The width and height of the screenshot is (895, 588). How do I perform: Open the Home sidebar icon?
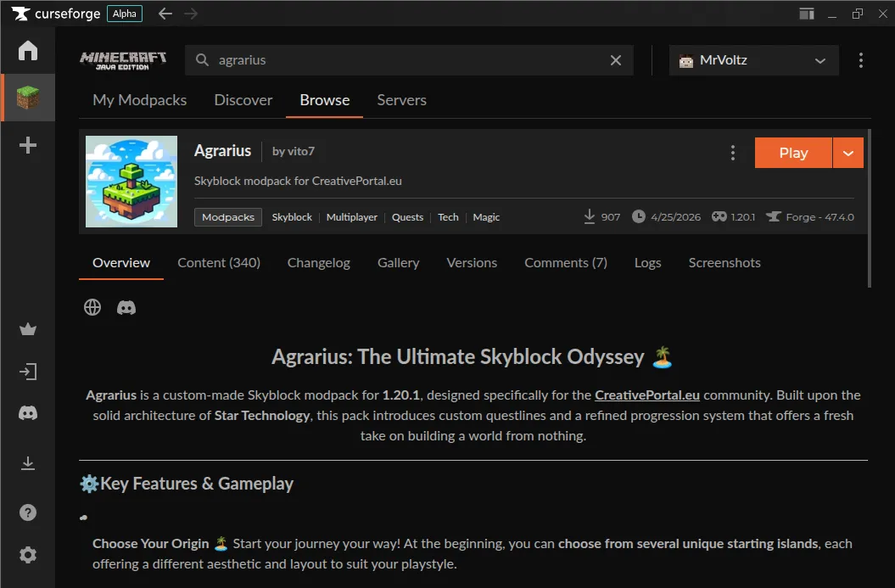(27, 50)
